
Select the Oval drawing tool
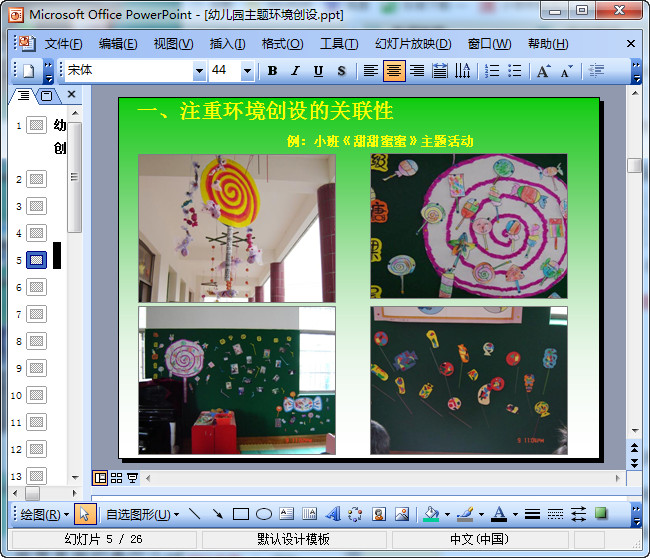tap(264, 514)
